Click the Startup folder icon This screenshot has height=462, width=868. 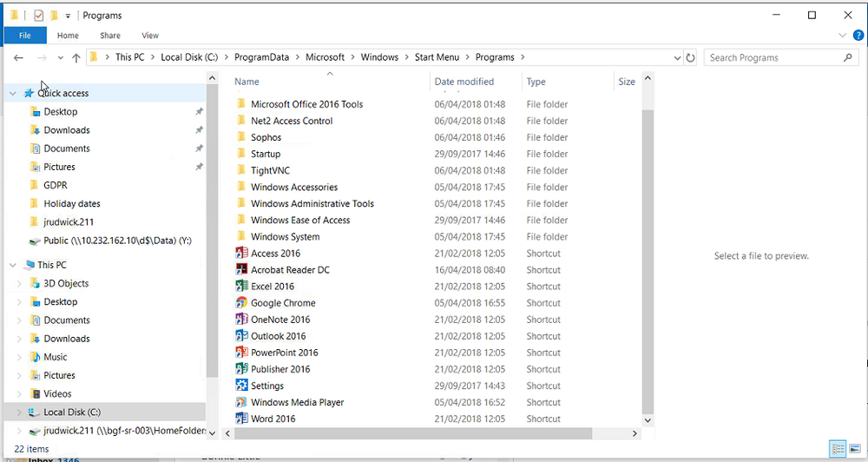pos(240,154)
